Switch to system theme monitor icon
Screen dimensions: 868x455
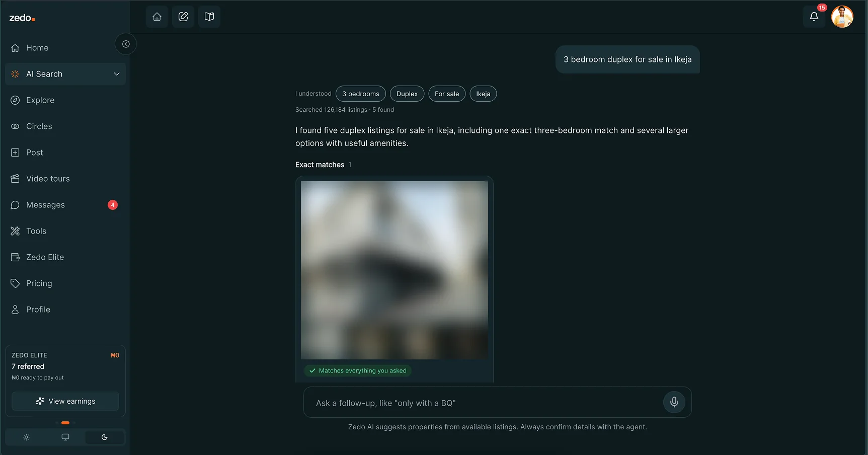pyautogui.click(x=65, y=437)
